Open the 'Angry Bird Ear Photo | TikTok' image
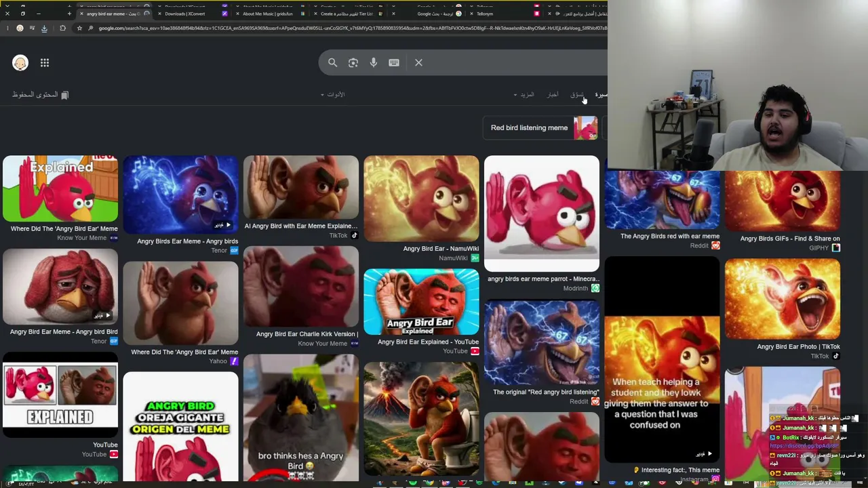This screenshot has width=868, height=488. (783, 300)
